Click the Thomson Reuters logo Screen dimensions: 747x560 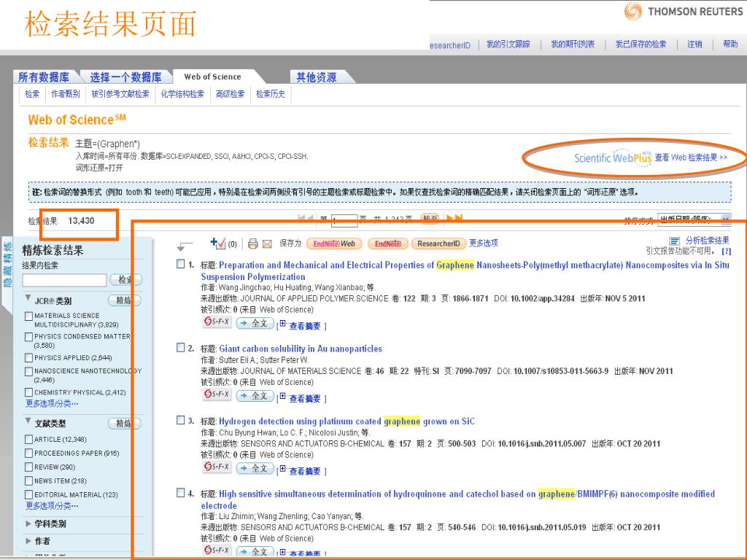click(x=683, y=12)
